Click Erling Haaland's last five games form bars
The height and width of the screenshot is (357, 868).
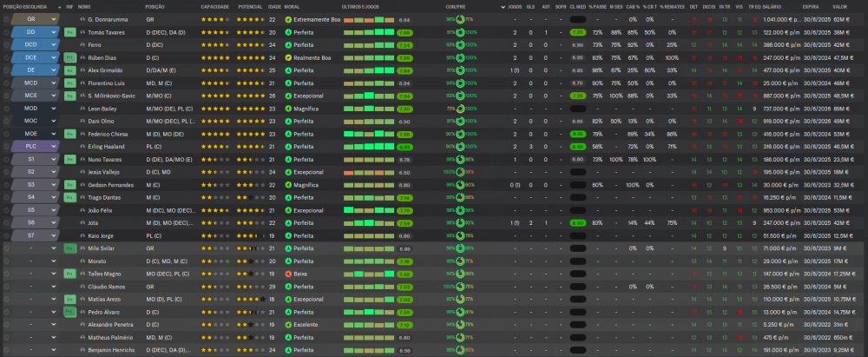(369, 147)
